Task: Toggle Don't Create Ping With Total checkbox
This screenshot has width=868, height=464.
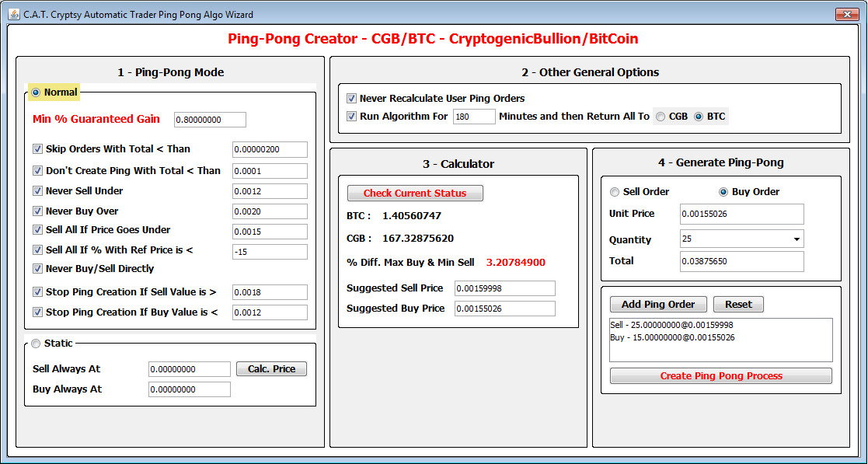Action: point(37,170)
